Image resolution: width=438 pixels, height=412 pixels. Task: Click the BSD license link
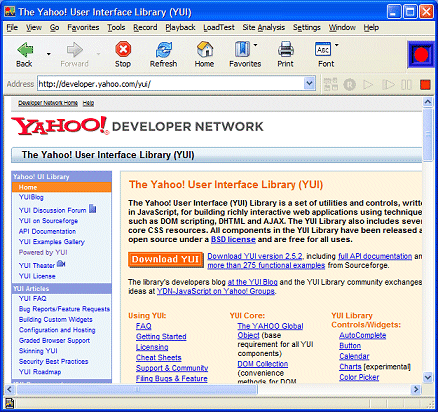[x=233, y=240]
